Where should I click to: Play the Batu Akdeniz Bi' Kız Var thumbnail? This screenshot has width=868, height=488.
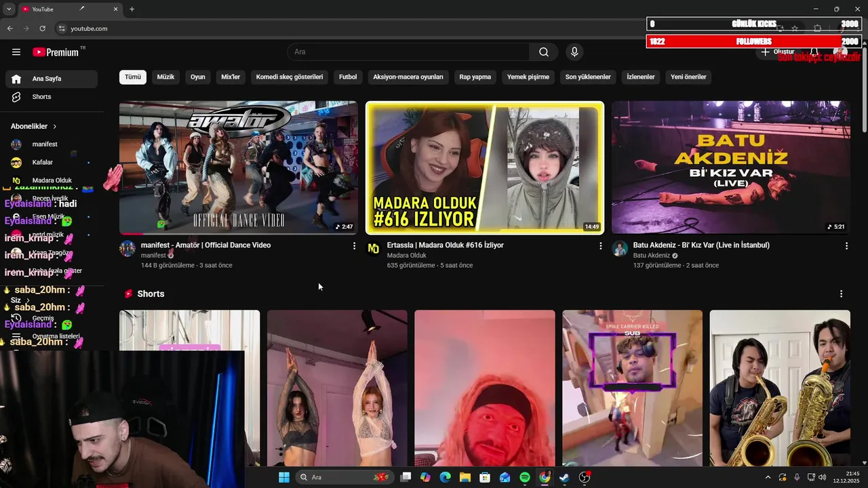point(731,167)
